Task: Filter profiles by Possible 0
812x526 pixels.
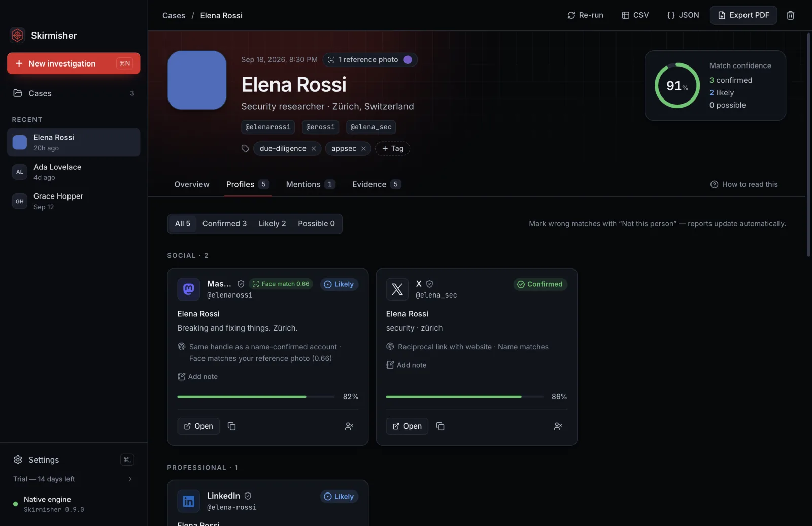Action: tap(316, 223)
